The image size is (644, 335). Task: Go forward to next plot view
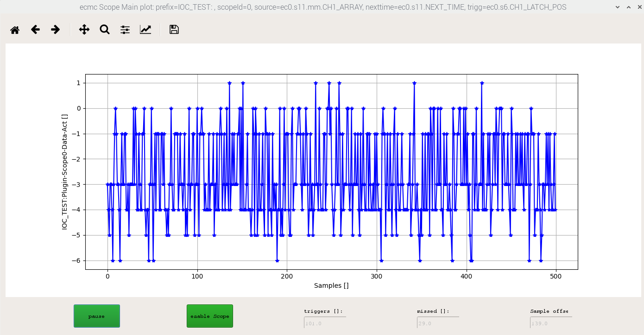click(56, 30)
